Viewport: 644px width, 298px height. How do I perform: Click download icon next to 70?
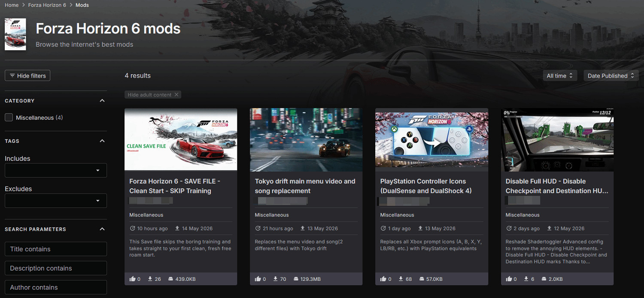pyautogui.click(x=276, y=279)
